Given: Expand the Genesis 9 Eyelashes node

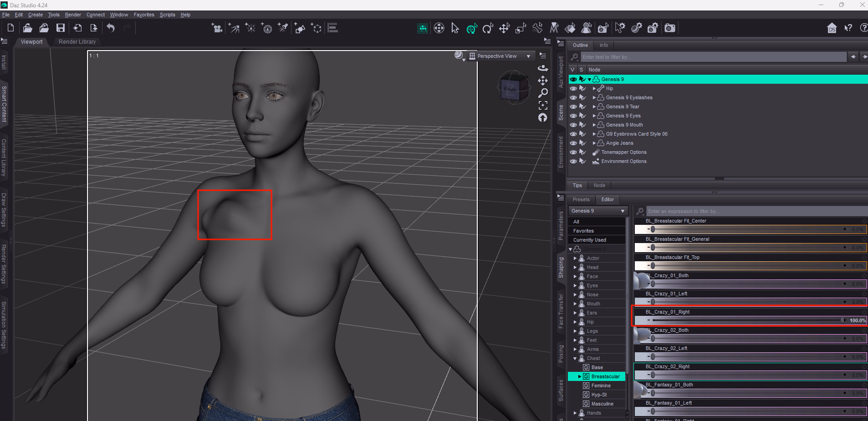Looking at the screenshot, I should coord(594,97).
